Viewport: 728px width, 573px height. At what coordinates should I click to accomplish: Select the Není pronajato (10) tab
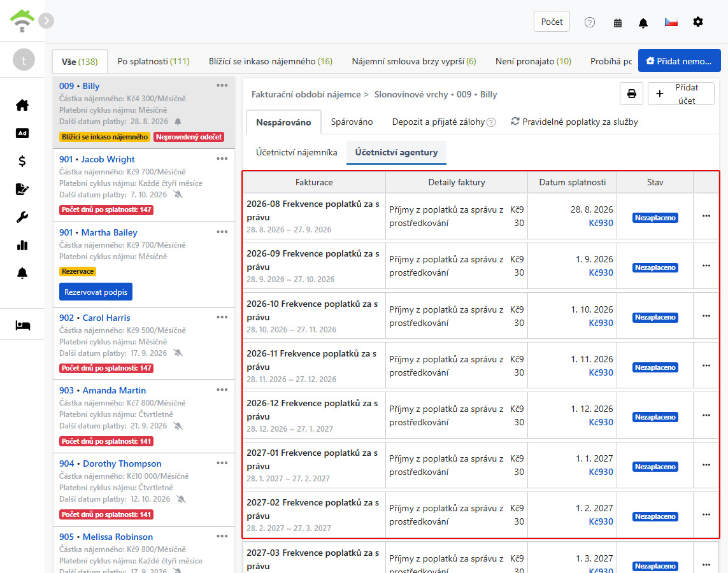pyautogui.click(x=534, y=61)
